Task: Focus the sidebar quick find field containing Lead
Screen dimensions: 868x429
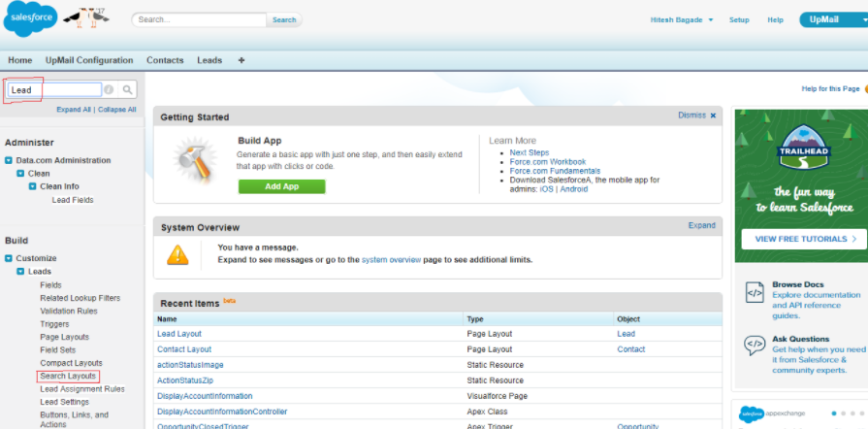Action: point(55,90)
